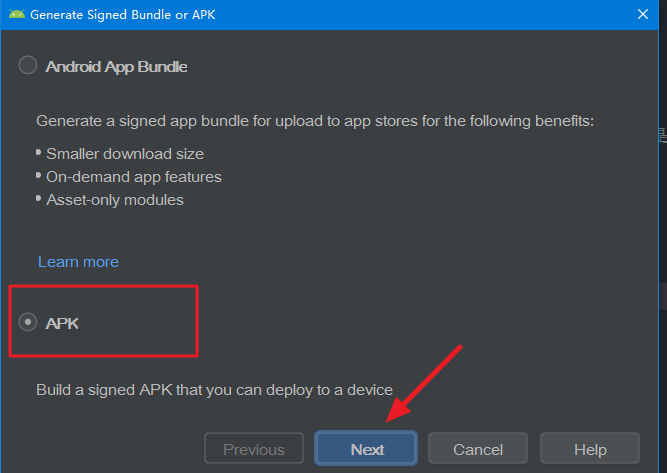
Task: Go back with the Previous button
Action: tap(254, 448)
